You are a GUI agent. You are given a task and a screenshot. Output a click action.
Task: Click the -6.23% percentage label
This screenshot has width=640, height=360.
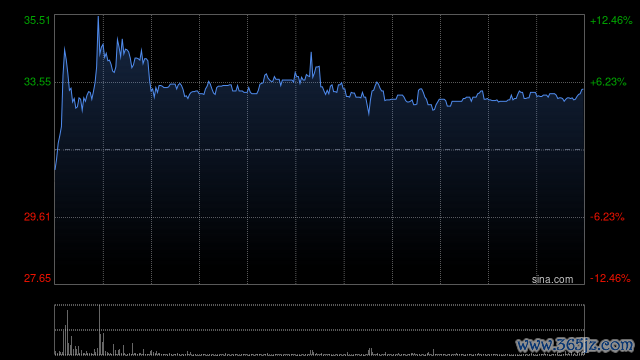(607, 217)
